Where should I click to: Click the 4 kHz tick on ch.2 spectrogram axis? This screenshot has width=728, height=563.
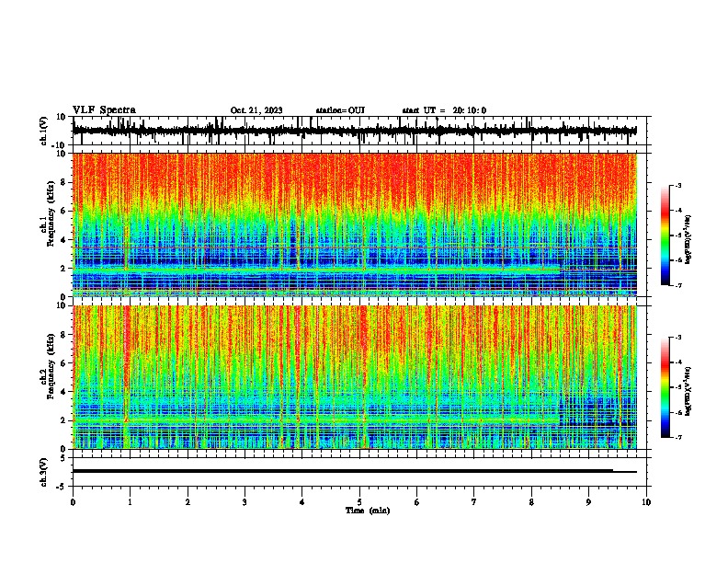(64, 392)
